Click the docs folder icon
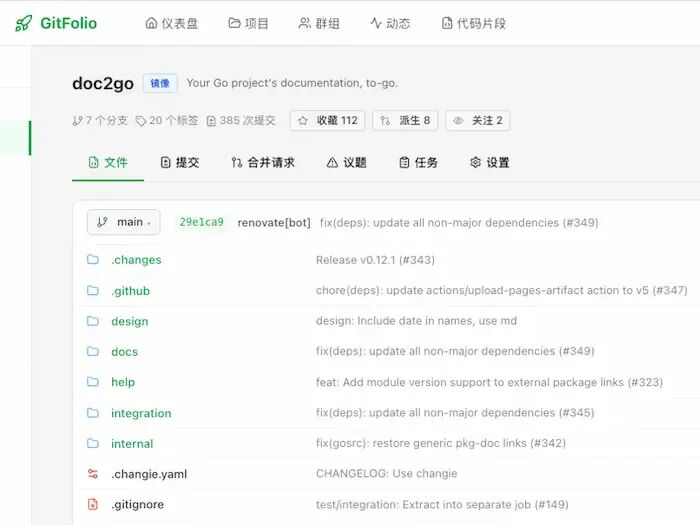The width and height of the screenshot is (700, 525). 93,351
